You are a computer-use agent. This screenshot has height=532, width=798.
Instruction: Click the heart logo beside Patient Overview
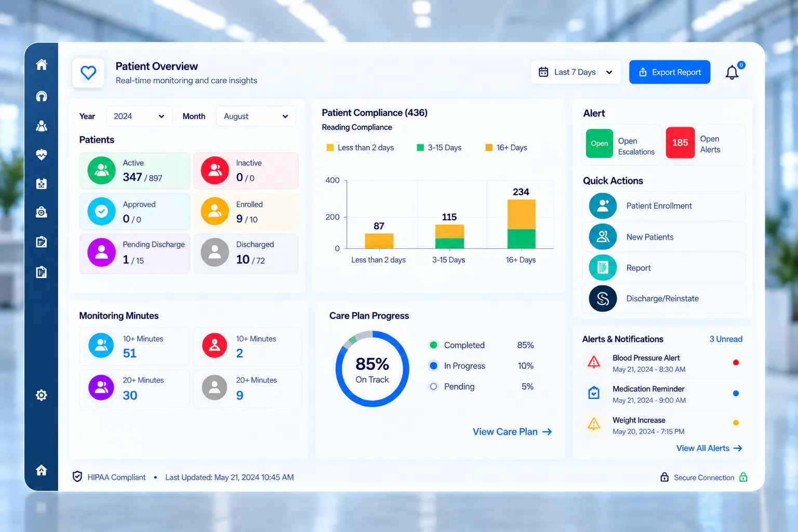88,73
